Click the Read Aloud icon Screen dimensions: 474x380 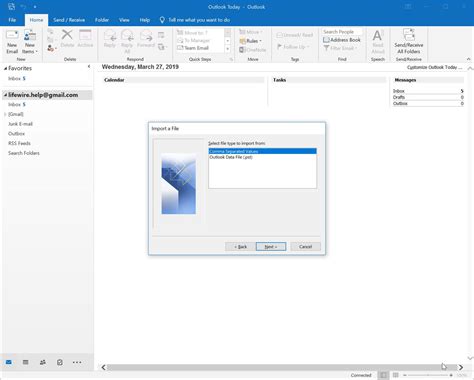pyautogui.click(x=377, y=36)
